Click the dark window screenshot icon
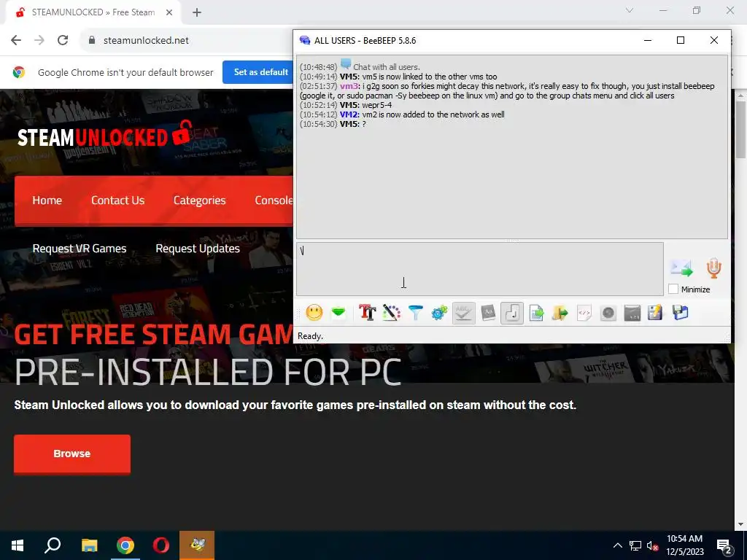The image size is (747, 560). pyautogui.click(x=632, y=313)
